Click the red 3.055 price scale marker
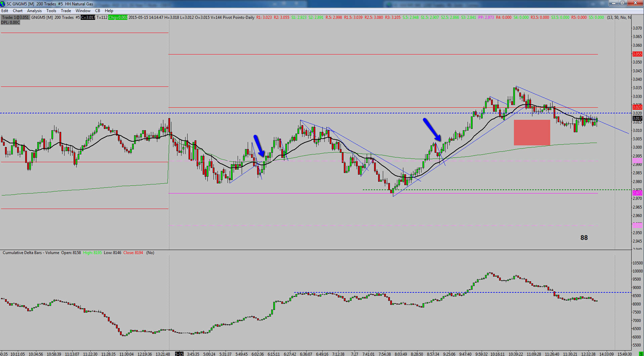Screen dimensions: 644x356 pos(637,54)
